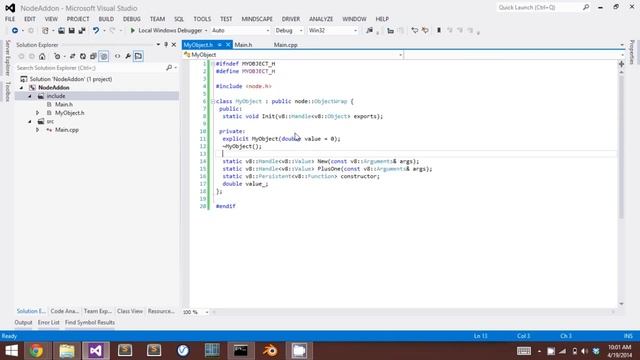Pin the Solution Explorer panel
This screenshot has width=640, height=360.
tap(166, 44)
